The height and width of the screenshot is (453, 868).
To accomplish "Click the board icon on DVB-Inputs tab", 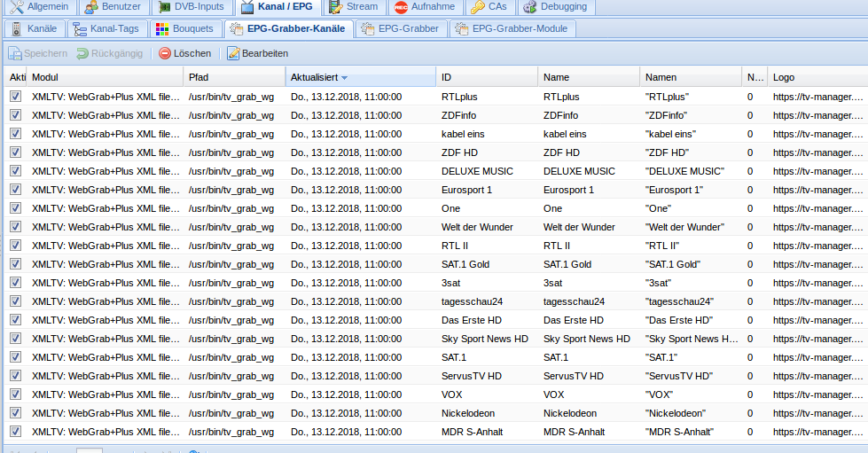I will (x=164, y=6).
